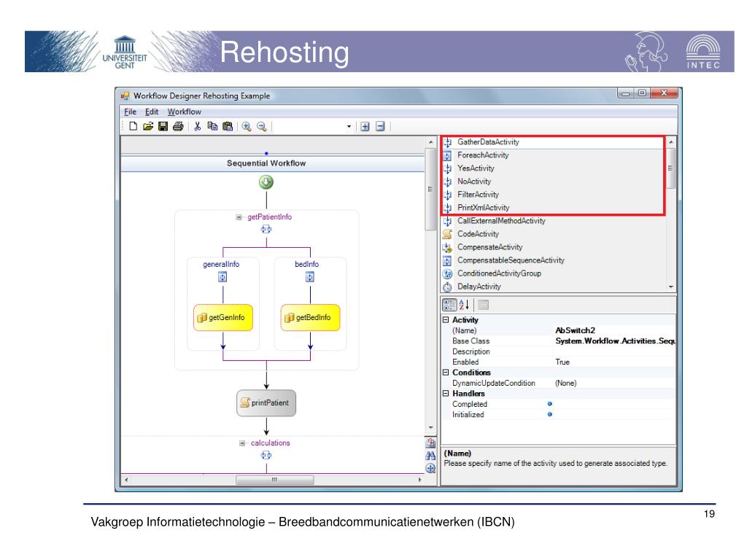The image size is (747, 560).
Task: Open the toolbar zoom combo box dropdown
Action: point(349,126)
